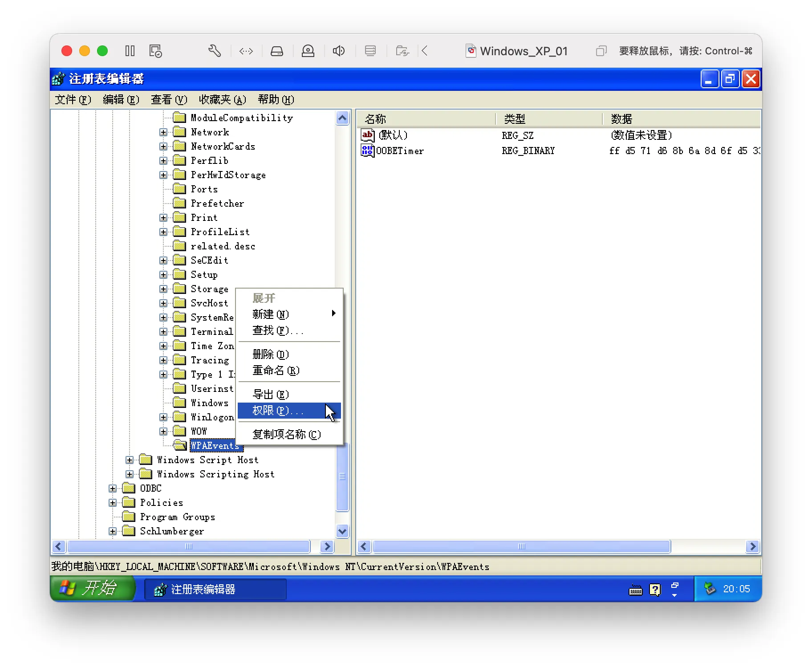This screenshot has height=668, width=812.
Task: Expand the ProfileList key node
Action: coord(163,232)
